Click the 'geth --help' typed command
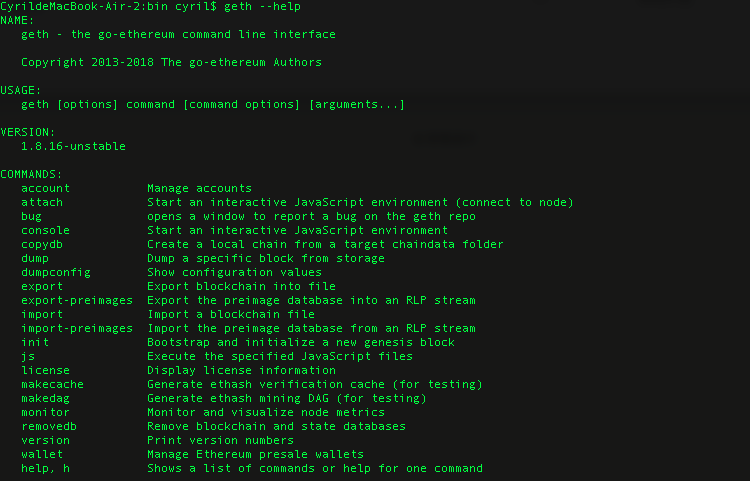 pos(263,7)
